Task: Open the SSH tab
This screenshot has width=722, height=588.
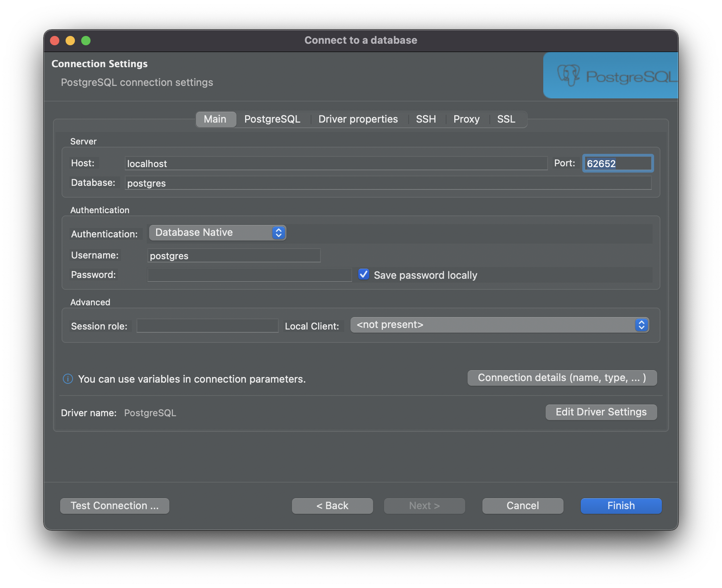Action: [425, 119]
